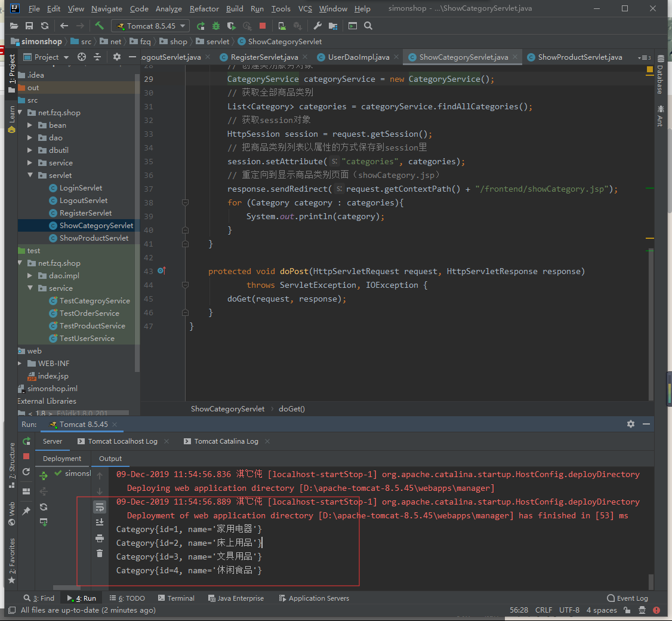Open Tomcat Catalina Log tab
The width and height of the screenshot is (672, 621).
(x=226, y=441)
